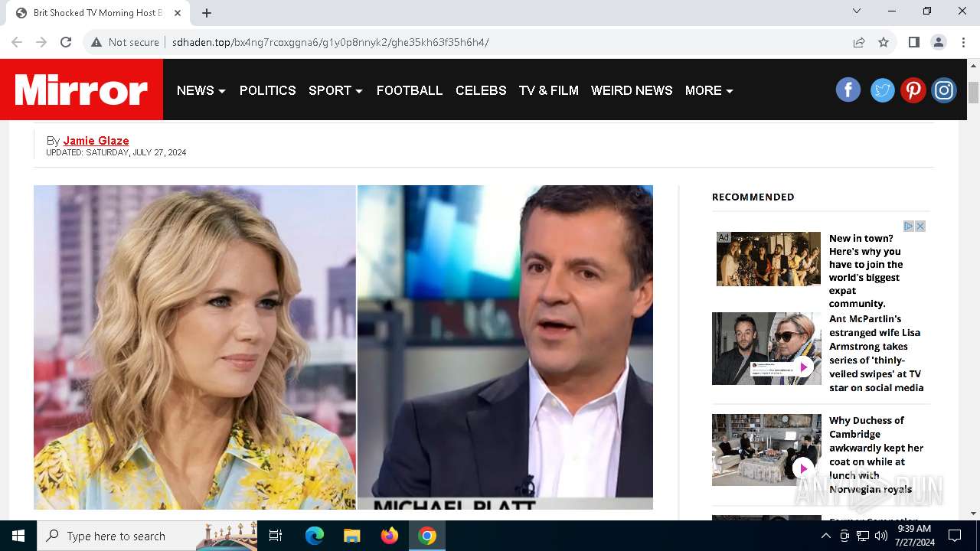Select the RECOMMENDED heading text
The height and width of the screenshot is (551, 980).
[x=753, y=197]
